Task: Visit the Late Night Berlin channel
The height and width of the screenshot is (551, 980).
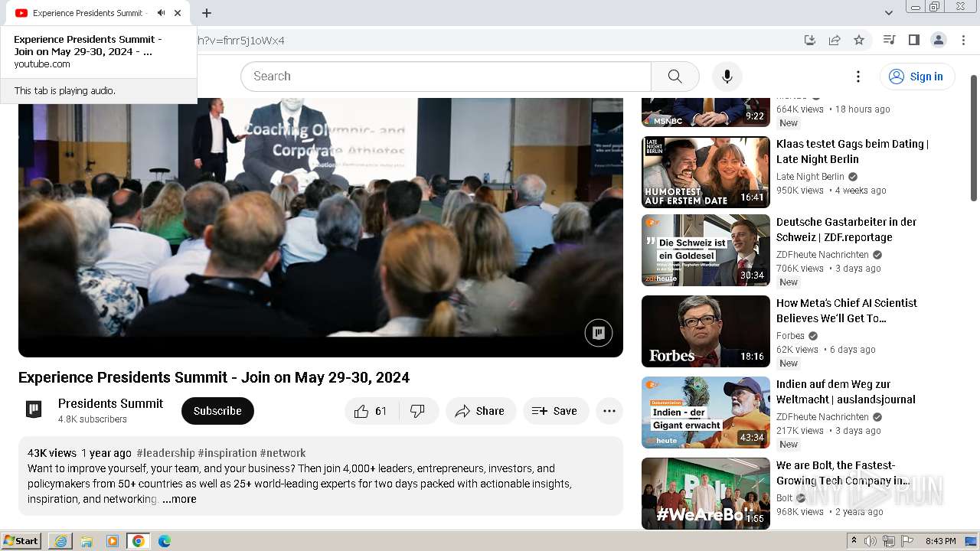Action: pos(810,177)
